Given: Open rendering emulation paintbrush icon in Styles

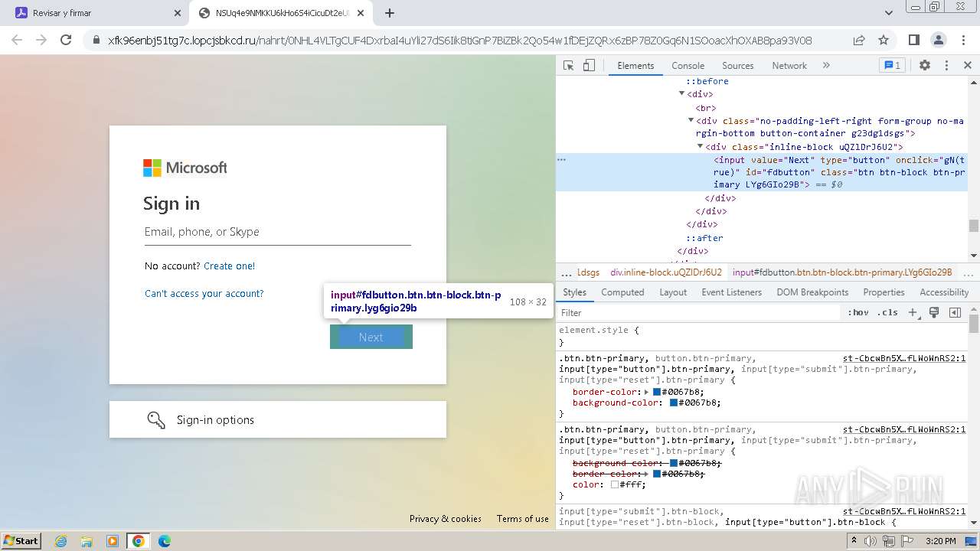Looking at the screenshot, I should coord(934,312).
